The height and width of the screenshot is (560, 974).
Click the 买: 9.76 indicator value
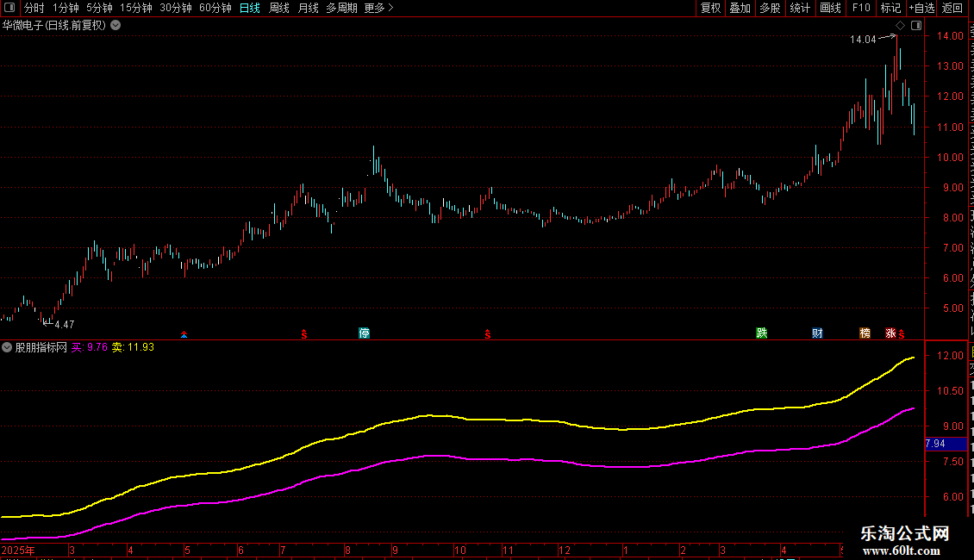90,348
